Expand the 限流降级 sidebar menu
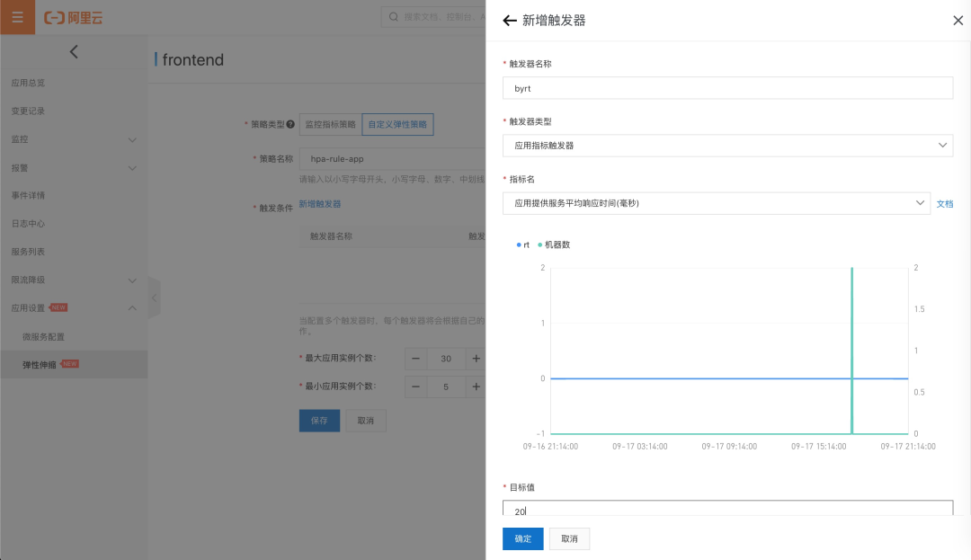This screenshot has width=971, height=560. [74, 280]
